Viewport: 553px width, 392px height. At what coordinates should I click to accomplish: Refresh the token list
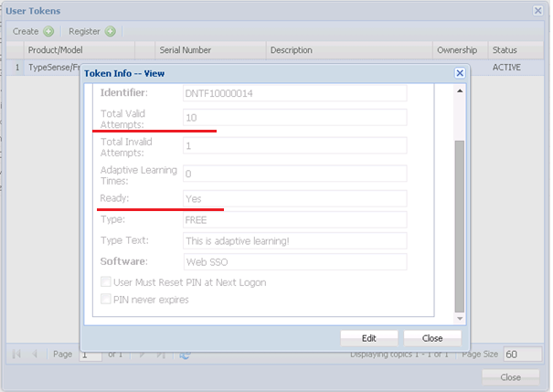[x=185, y=354]
